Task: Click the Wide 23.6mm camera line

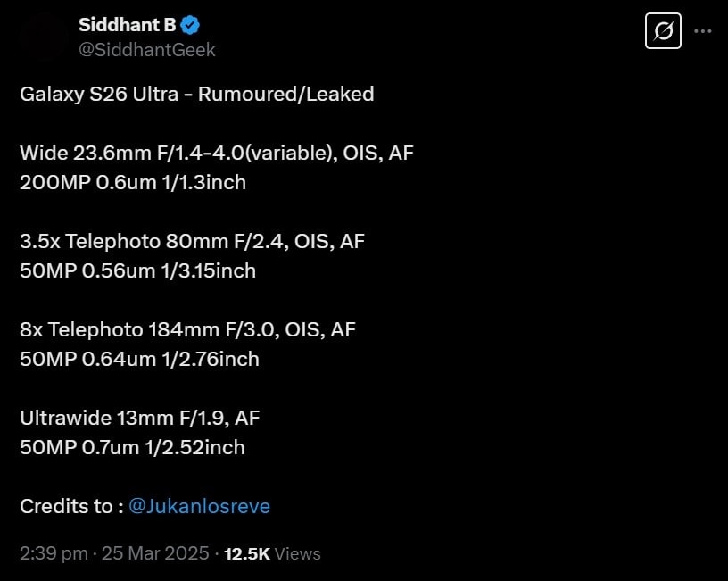Action: [216, 153]
